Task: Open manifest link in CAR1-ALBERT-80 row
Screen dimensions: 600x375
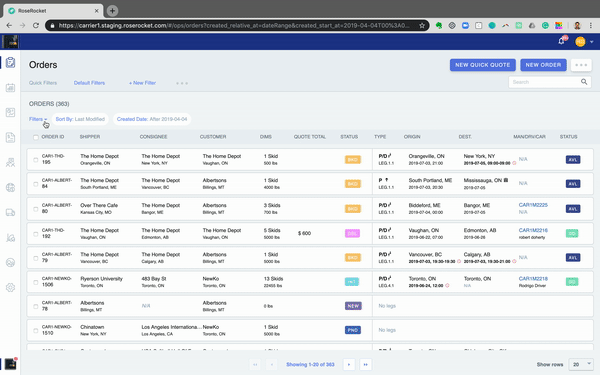Action: point(533,205)
